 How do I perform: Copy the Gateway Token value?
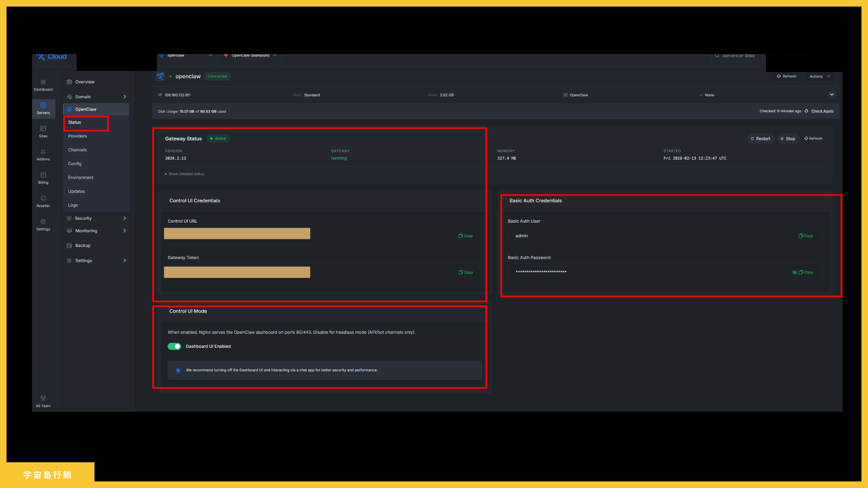tap(465, 272)
